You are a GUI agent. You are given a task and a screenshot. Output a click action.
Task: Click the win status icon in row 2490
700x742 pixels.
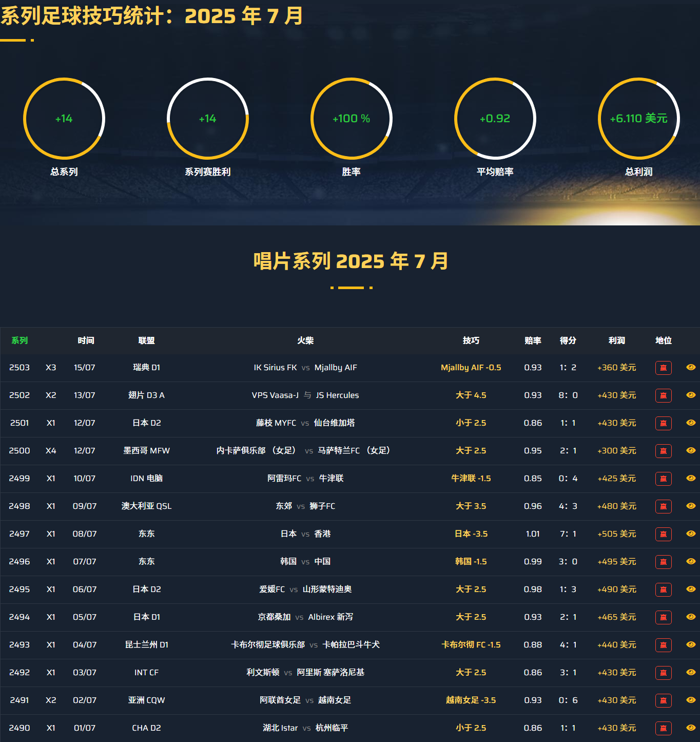pyautogui.click(x=663, y=728)
